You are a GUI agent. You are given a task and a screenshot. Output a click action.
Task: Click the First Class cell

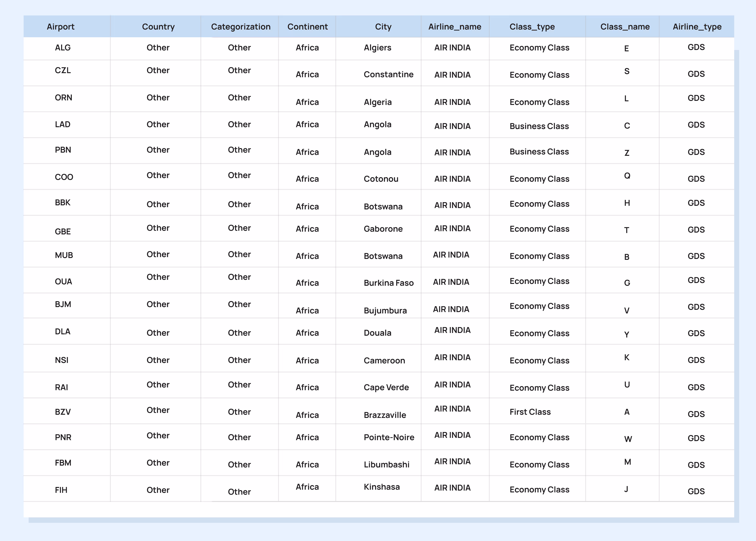click(530, 412)
